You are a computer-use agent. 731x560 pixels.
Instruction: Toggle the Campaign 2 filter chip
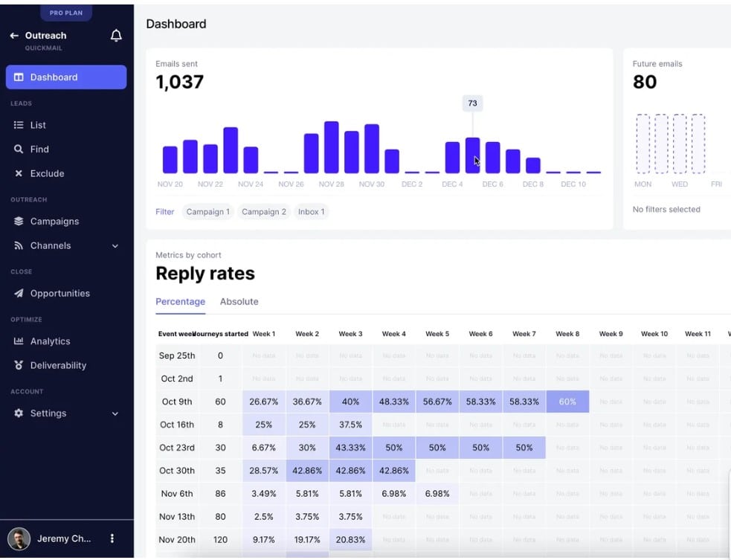(264, 211)
